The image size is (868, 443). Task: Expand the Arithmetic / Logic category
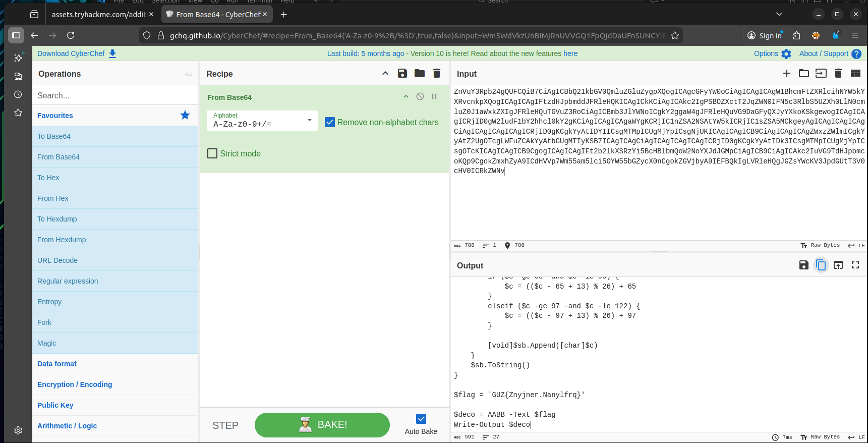(115, 426)
